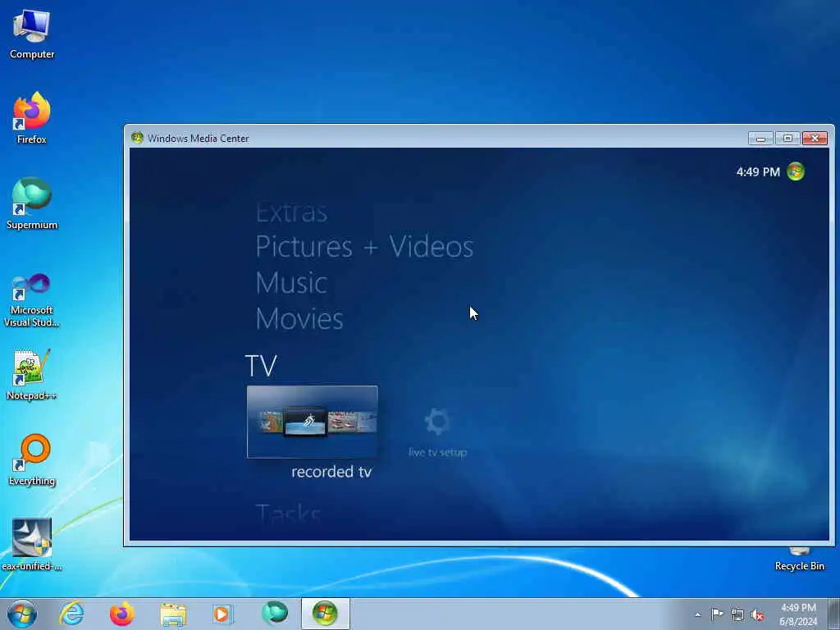Open the Windows Start menu orb
Viewport: 840px width, 630px height.
22,614
